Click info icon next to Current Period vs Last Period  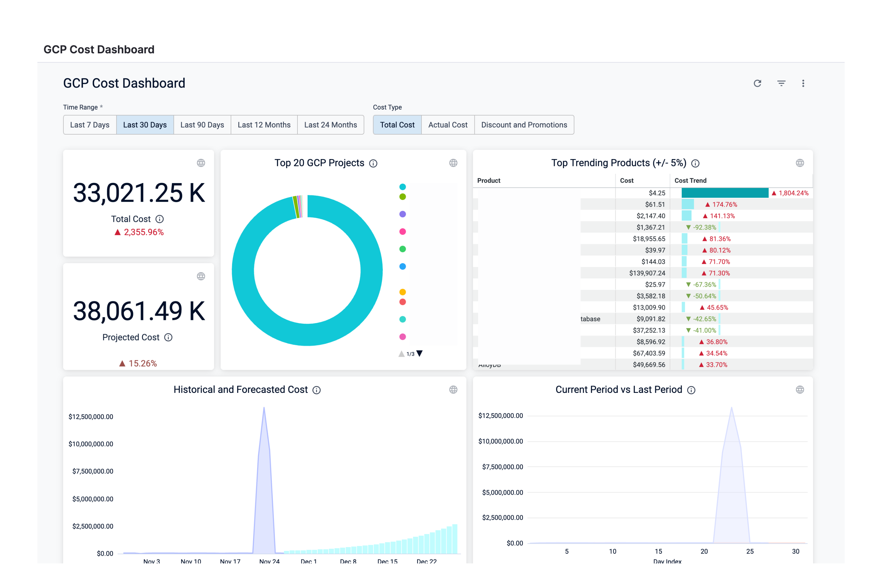pos(691,390)
